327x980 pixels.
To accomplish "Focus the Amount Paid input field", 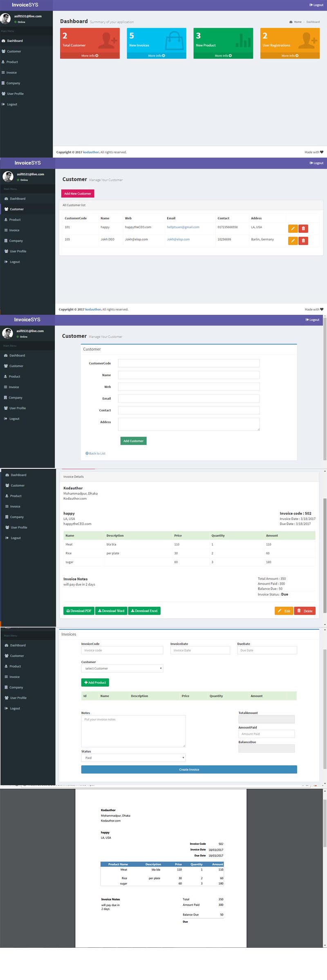I will [266, 734].
